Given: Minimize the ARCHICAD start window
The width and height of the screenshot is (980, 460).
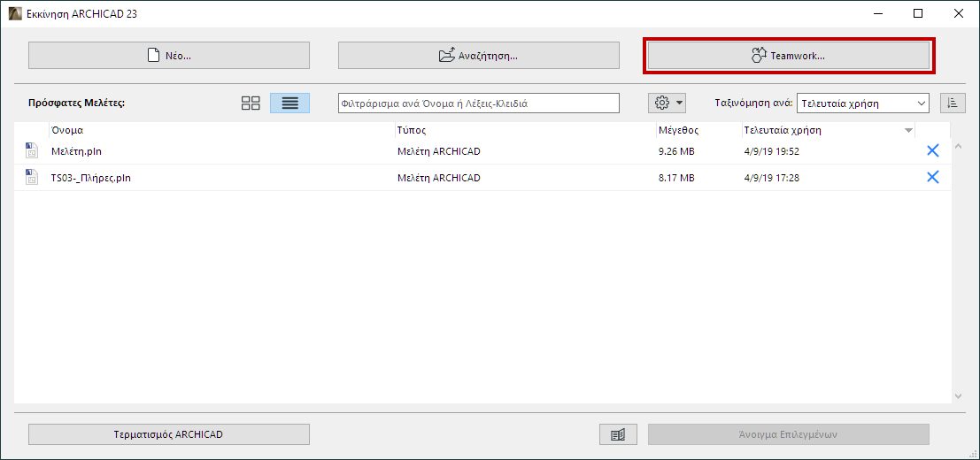Looking at the screenshot, I should click(878, 14).
